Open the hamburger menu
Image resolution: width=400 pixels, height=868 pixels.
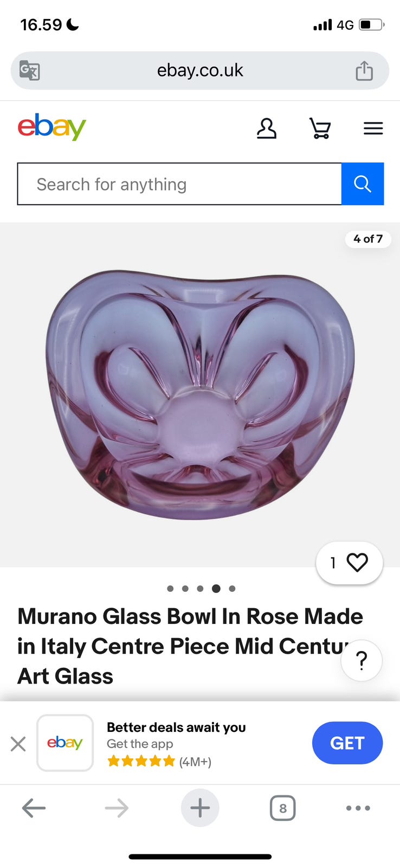373,129
